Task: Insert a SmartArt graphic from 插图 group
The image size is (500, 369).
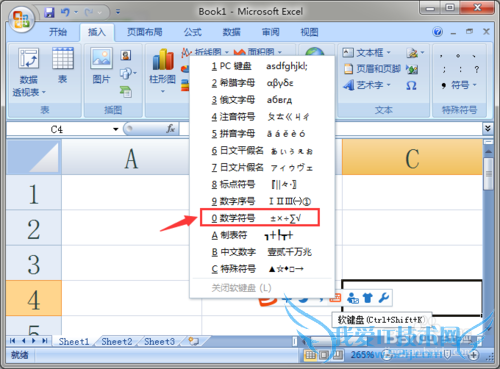Action: 126,92
